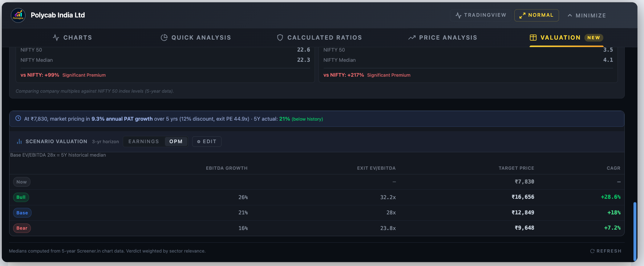Click the 5Y actual 21% value

click(284, 119)
